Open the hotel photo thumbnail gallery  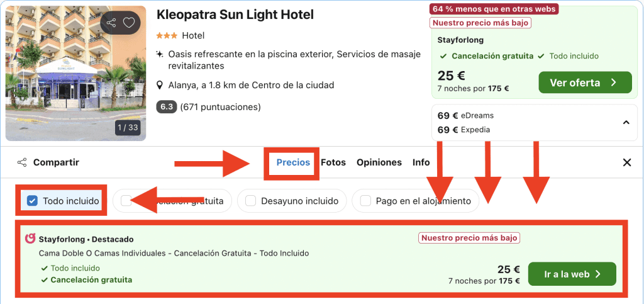coord(75,73)
